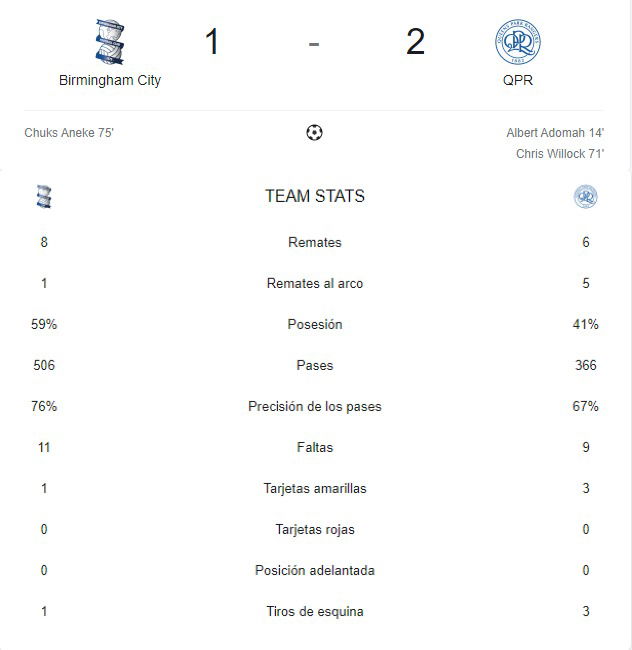Click the Remates stat label
This screenshot has width=632, height=650.
pyautogui.click(x=315, y=242)
